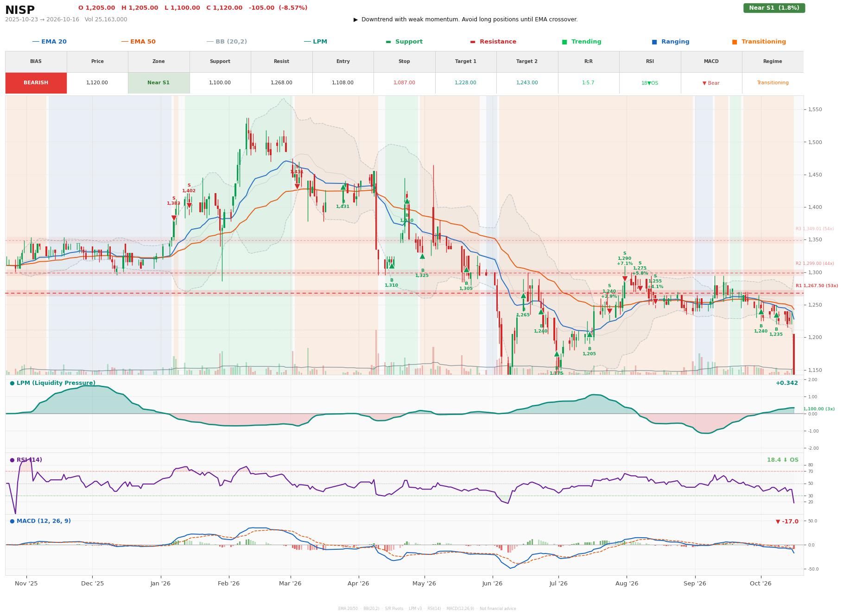
Task: Click the MACD (12, 26, 9) panel title
Action: pyautogui.click(x=40, y=521)
